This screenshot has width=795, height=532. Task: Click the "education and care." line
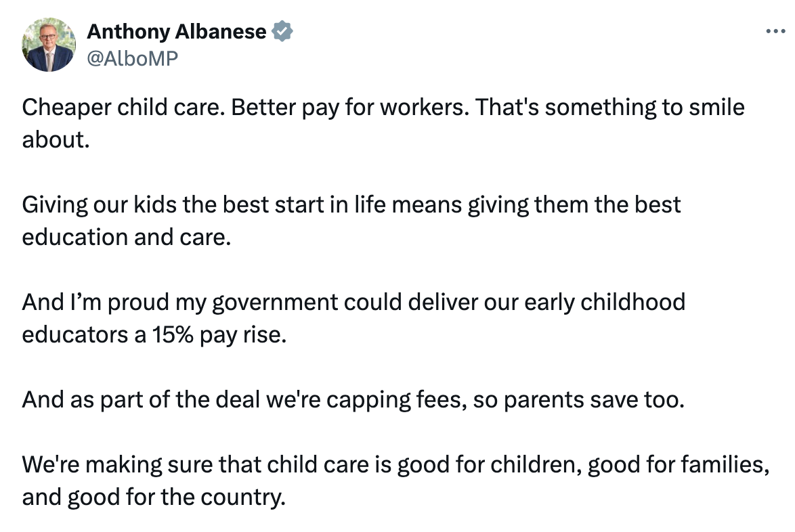127,237
